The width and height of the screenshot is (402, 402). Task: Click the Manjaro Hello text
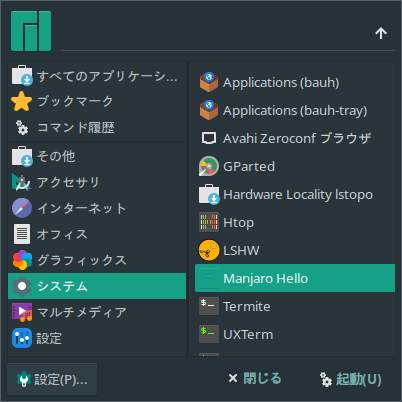(266, 279)
